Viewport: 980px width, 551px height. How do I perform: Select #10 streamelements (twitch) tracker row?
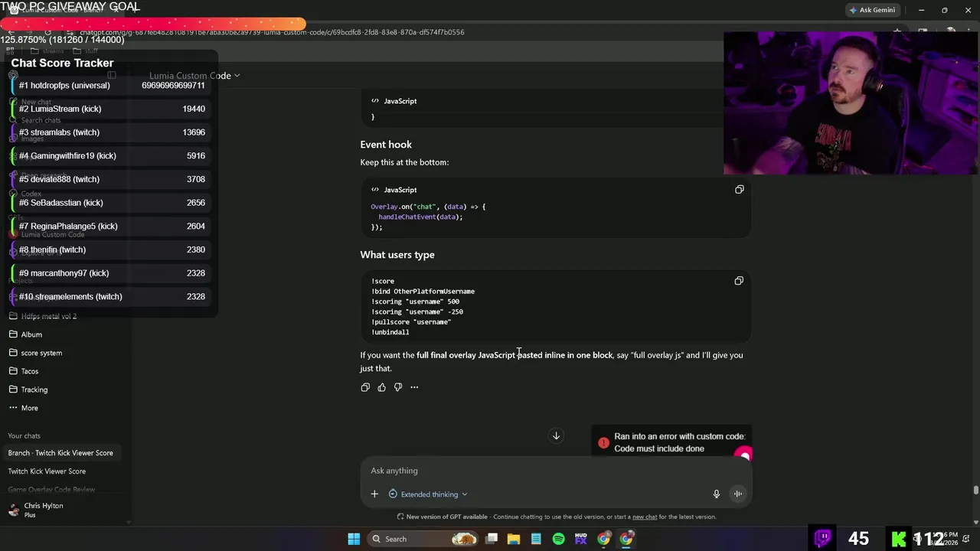coord(112,296)
